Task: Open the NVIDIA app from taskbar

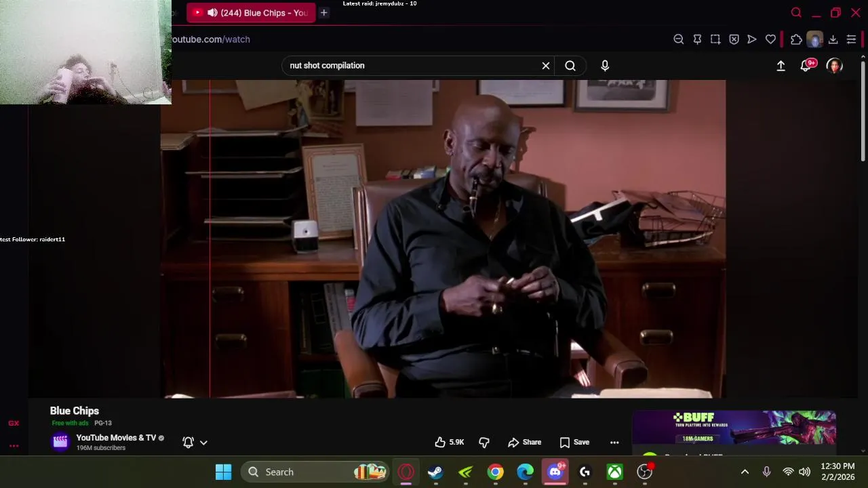Action: point(466,472)
